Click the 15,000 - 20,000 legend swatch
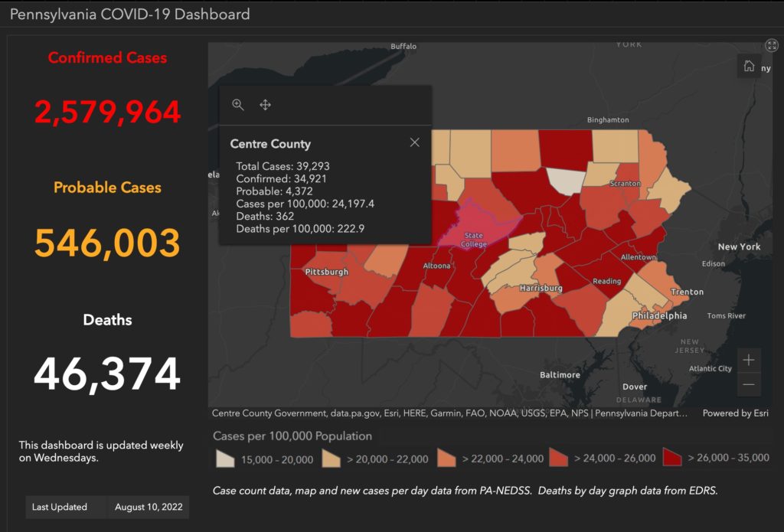The image size is (784, 532). coord(224,458)
